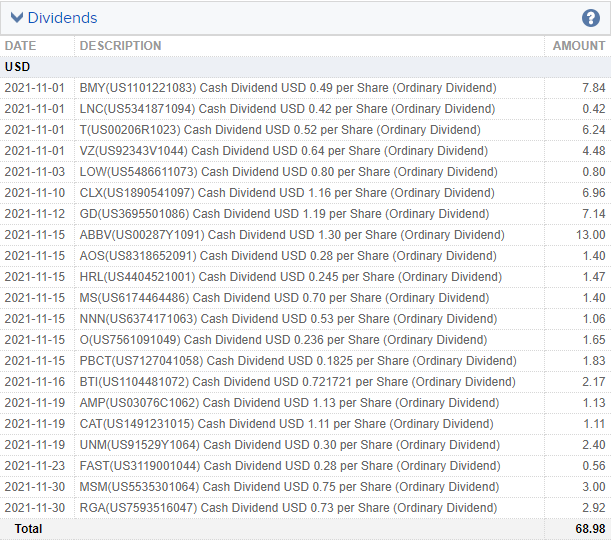Select the VZ cash dividend description
The height and width of the screenshot is (541, 613).
pyautogui.click(x=283, y=151)
